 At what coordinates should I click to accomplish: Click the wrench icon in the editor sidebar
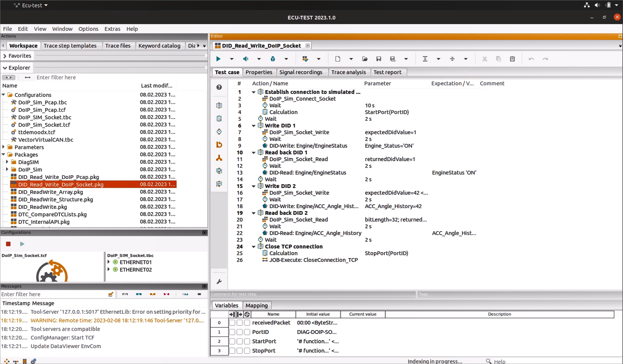tap(219, 282)
